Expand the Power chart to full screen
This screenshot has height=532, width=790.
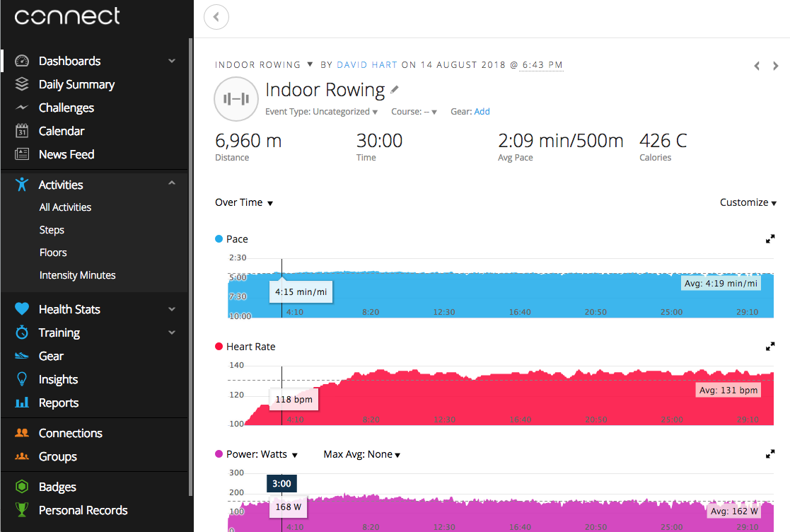coord(770,454)
